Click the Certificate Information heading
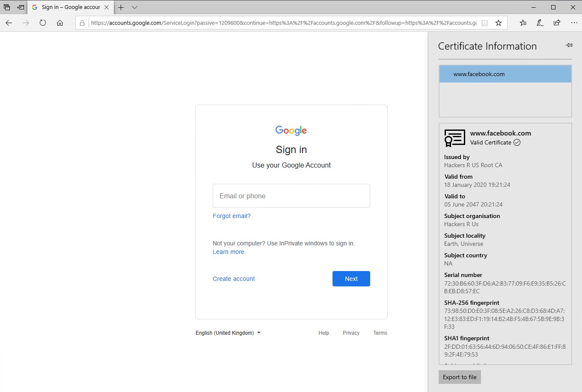Image resolution: width=582 pixels, height=392 pixels. click(487, 46)
